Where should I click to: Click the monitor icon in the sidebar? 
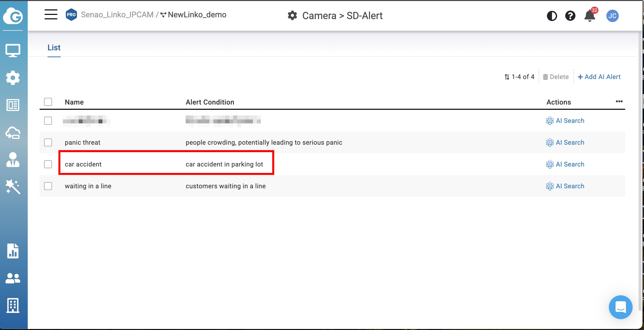click(x=13, y=51)
